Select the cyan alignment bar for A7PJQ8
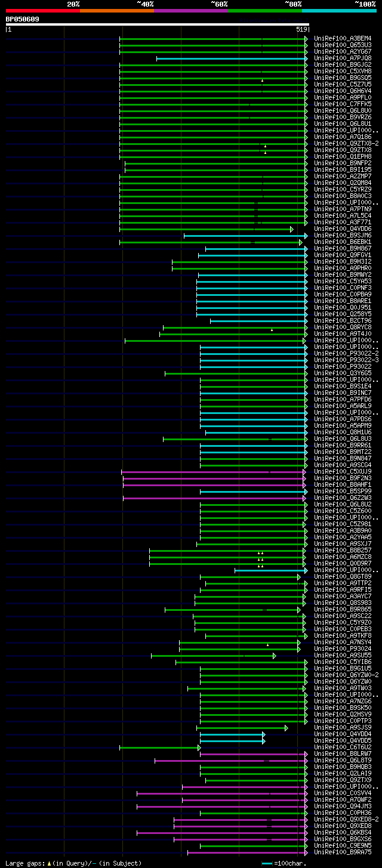The image size is (382, 868). [x=232, y=58]
